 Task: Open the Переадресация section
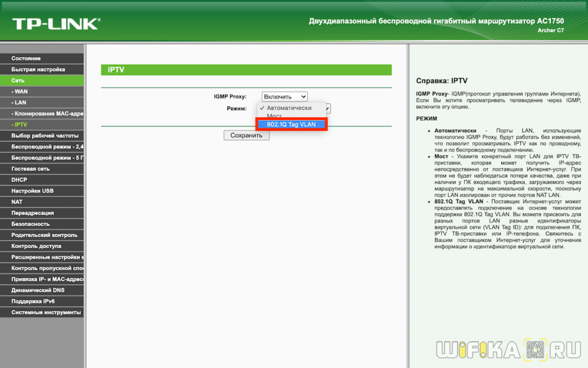click(x=41, y=213)
